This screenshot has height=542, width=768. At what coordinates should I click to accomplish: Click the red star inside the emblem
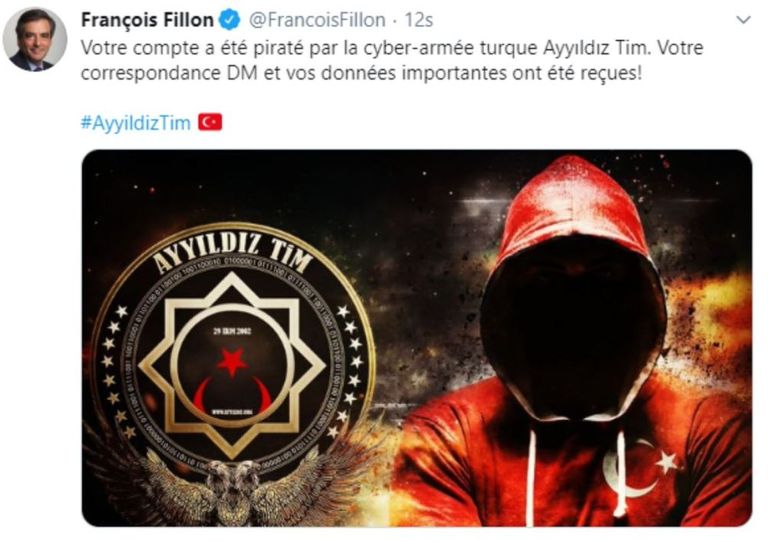point(232,361)
